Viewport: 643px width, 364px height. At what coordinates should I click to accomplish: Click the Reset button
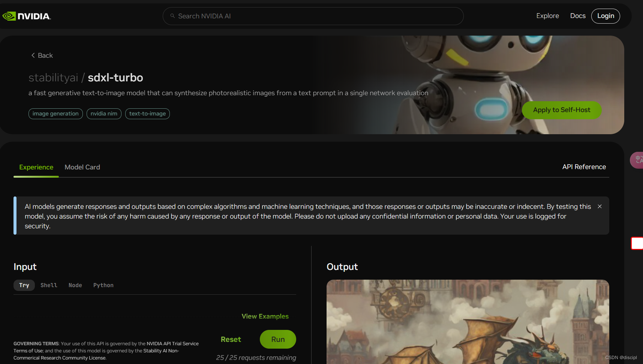coord(231,339)
